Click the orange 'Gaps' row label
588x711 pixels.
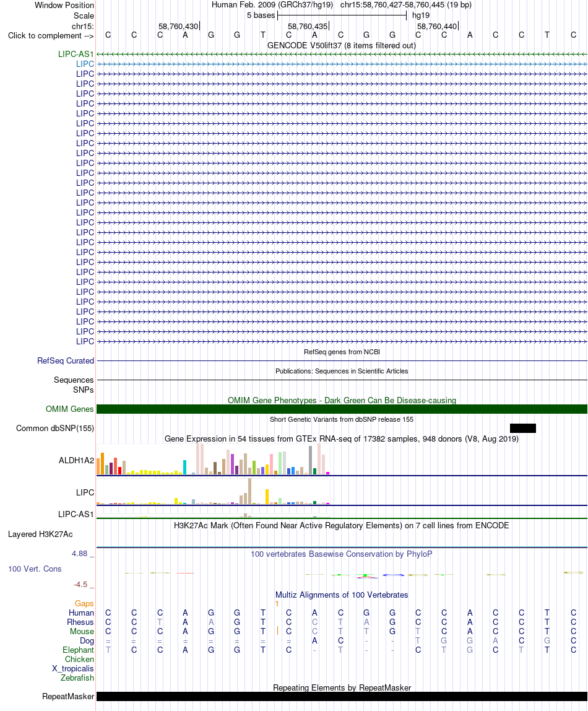[84, 603]
